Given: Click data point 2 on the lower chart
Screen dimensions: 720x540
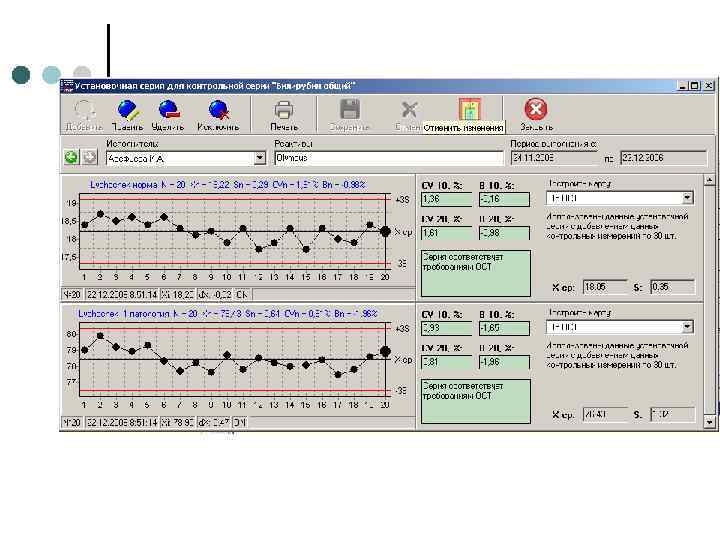Looking at the screenshot, I should tap(101, 336).
